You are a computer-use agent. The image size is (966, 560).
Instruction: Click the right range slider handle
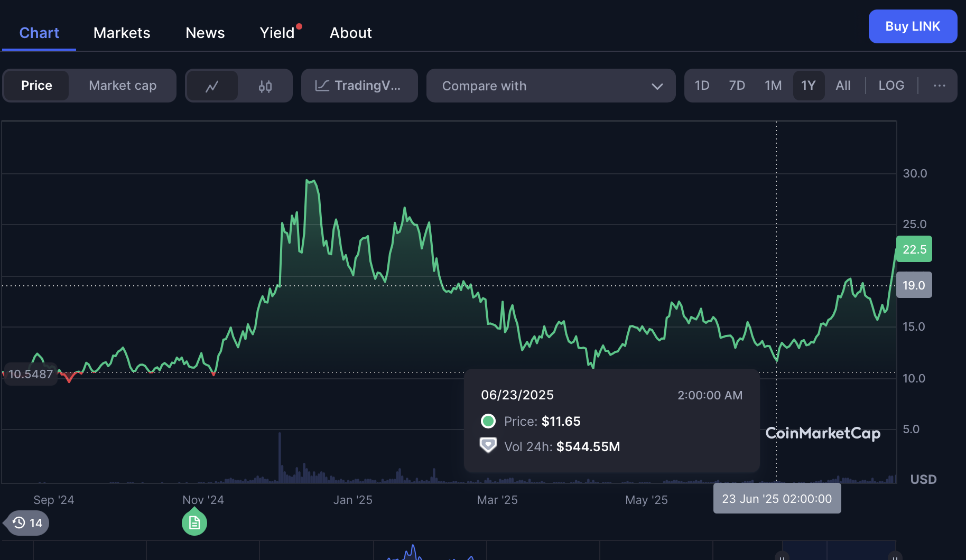(x=895, y=556)
